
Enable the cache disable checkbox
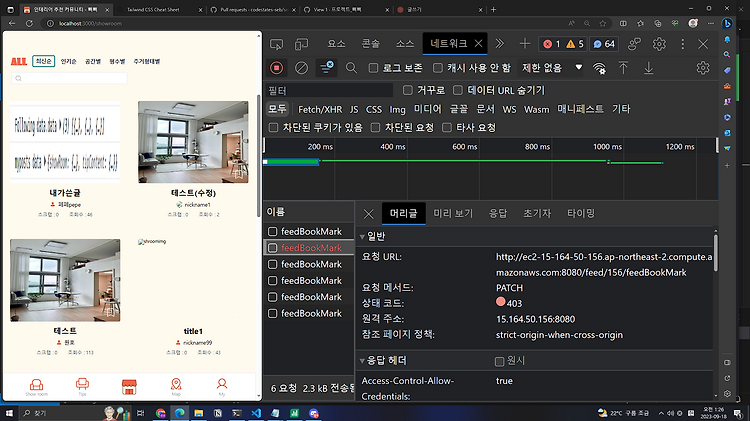[438, 68]
